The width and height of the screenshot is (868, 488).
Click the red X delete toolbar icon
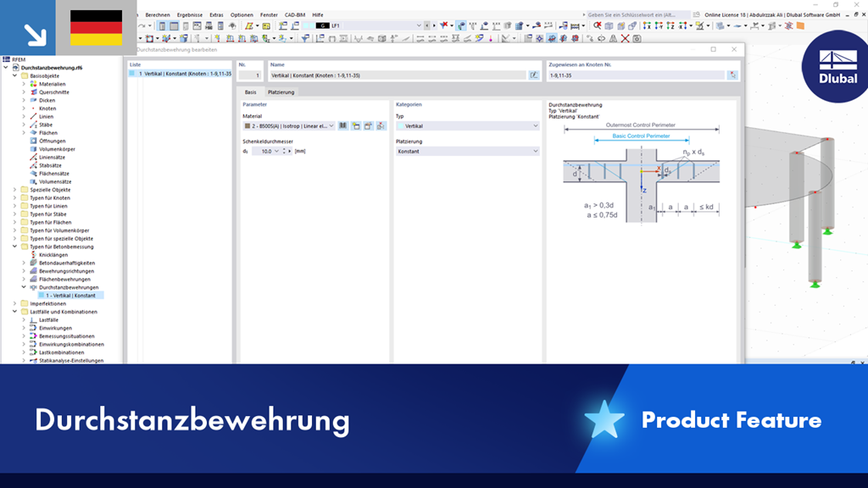[625, 38]
